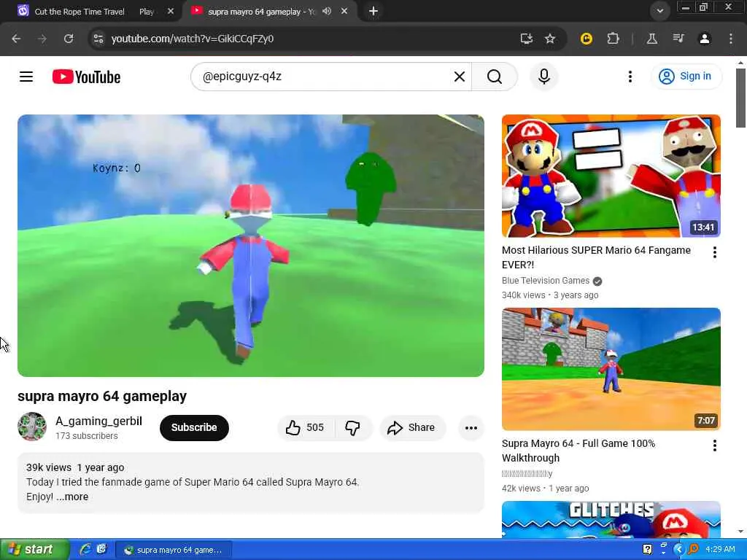Expand hidden tray icons arrow

click(679, 549)
